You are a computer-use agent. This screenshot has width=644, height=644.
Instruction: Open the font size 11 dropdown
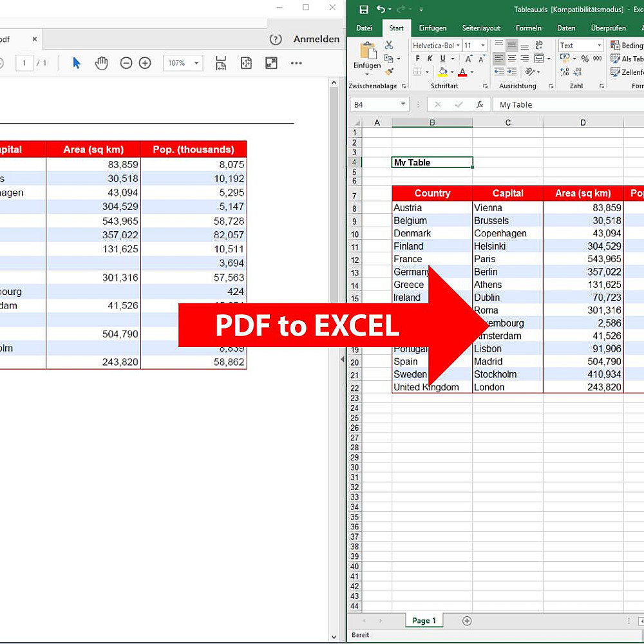point(483,46)
